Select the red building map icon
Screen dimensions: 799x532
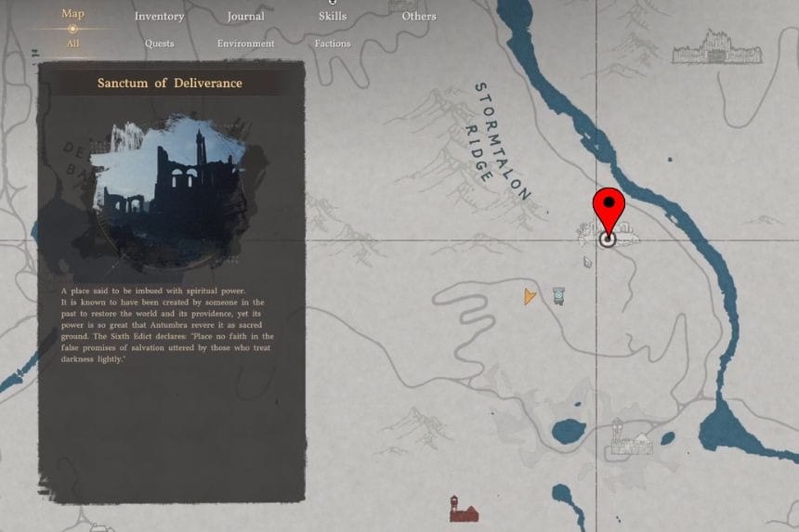coord(464,509)
